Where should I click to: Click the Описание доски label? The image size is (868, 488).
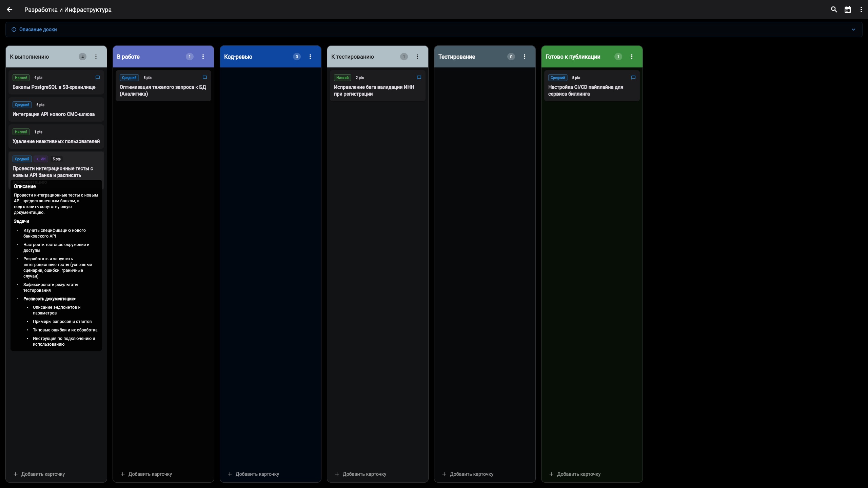[38, 29]
